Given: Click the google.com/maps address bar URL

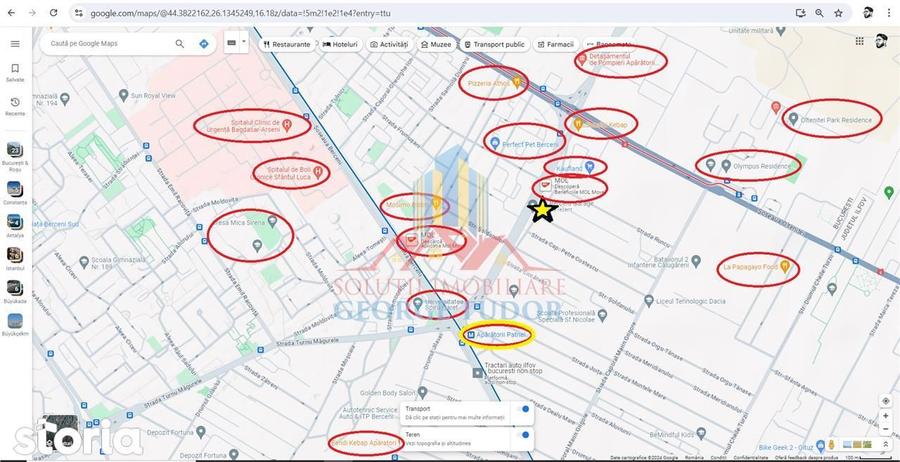Looking at the screenshot, I should pos(240,13).
